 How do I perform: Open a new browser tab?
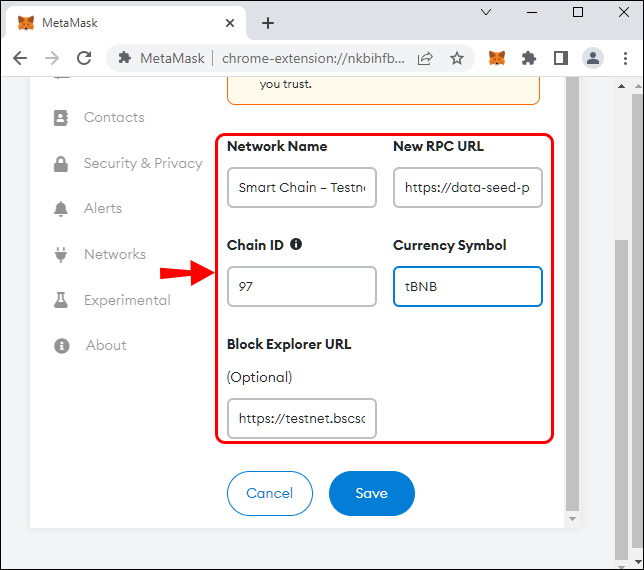pos(268,23)
